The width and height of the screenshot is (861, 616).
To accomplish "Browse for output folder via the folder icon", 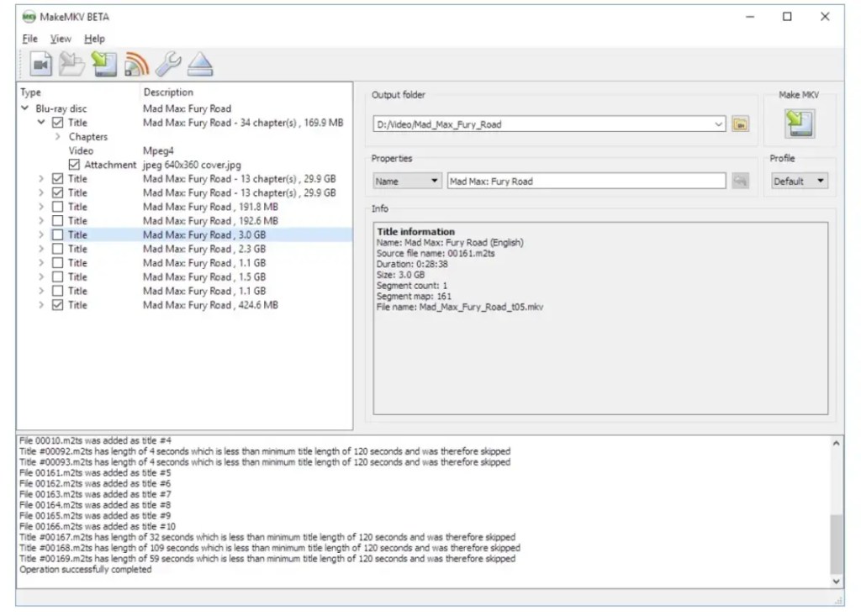I will pyautogui.click(x=740, y=124).
